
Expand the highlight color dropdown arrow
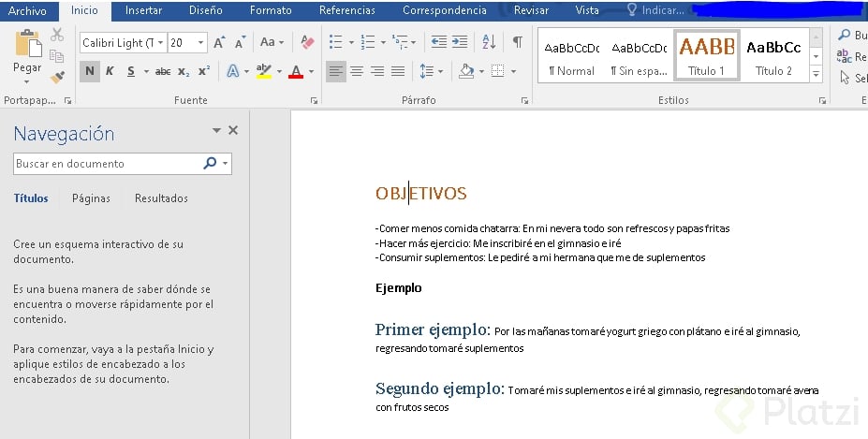[x=279, y=71]
